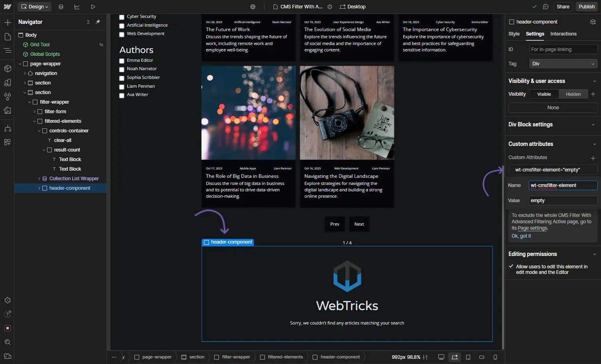Image resolution: width=601 pixels, height=364 pixels.
Task: Open the Tag dropdown showing Div
Action: (563, 64)
